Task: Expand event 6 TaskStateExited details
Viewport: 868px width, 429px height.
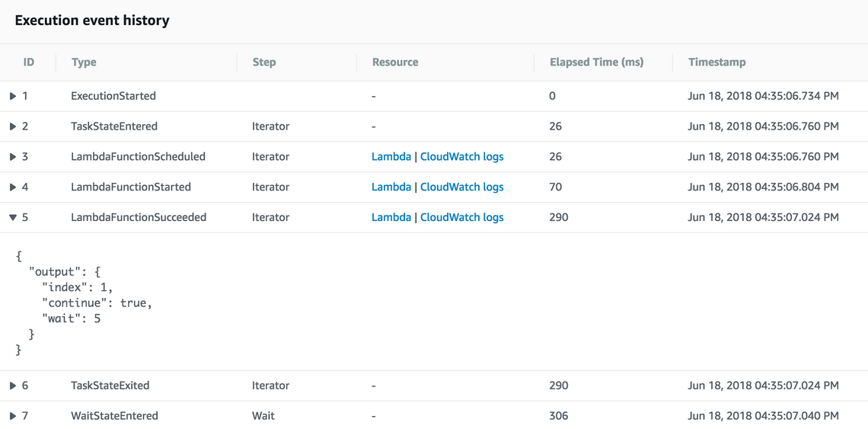Action: click(x=13, y=386)
